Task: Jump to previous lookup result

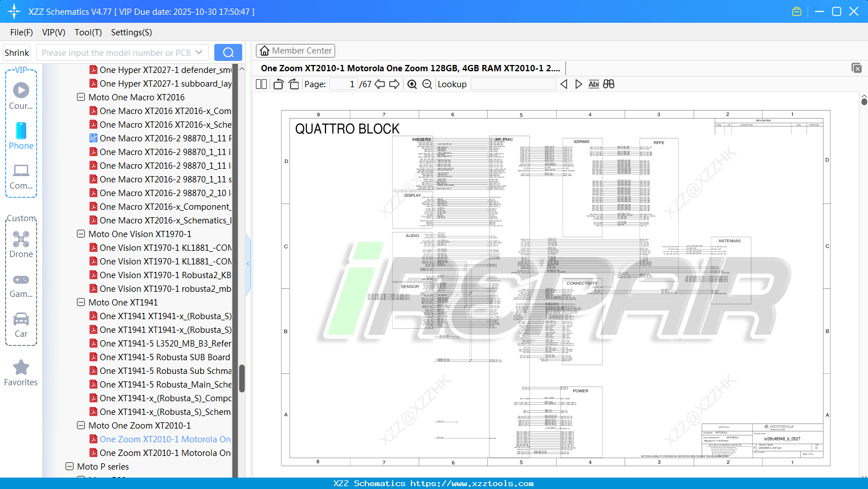Action: (x=564, y=84)
